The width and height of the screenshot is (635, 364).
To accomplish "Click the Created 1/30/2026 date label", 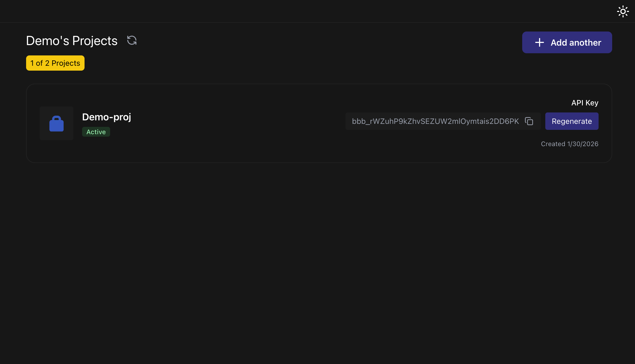I will click(570, 144).
